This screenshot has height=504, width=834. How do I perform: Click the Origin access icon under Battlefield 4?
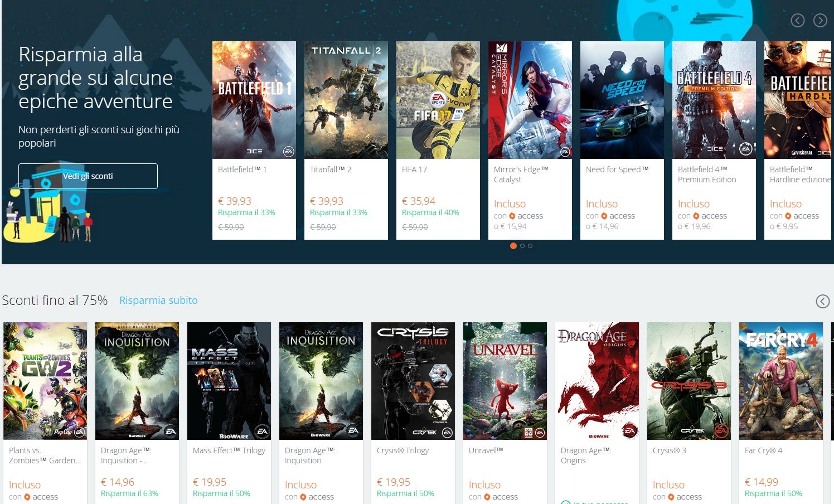tap(696, 216)
